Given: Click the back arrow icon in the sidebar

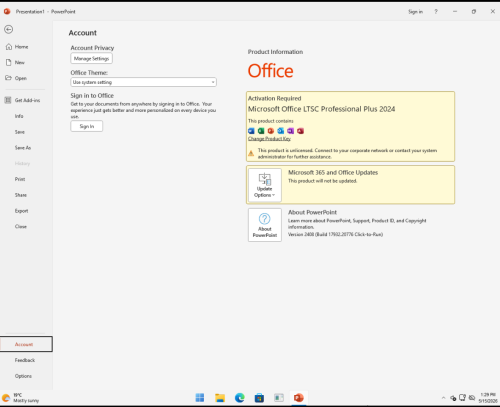Looking at the screenshot, I should click(x=9, y=29).
